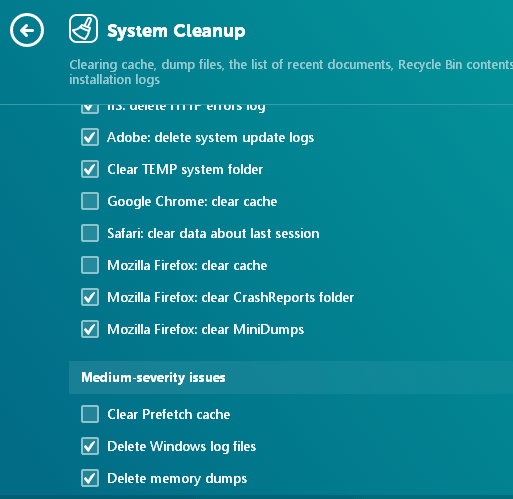Click label 'Delete Windows log files'

coord(182,447)
